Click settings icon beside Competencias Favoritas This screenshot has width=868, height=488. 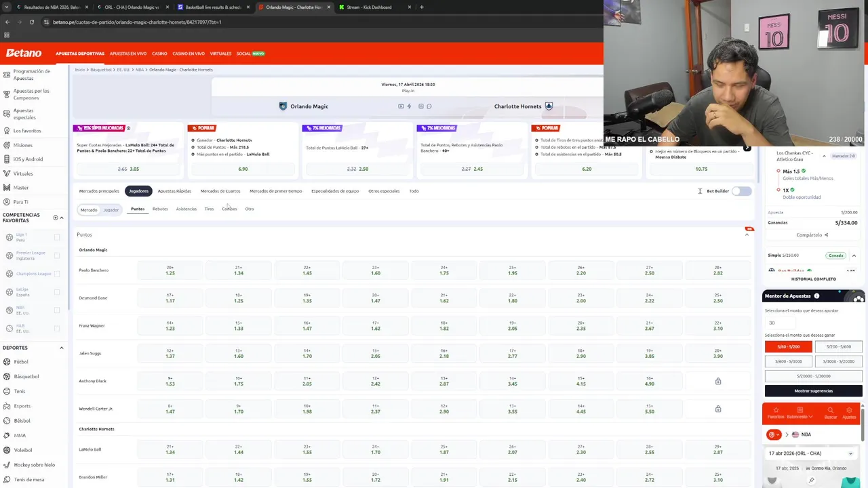(56, 218)
